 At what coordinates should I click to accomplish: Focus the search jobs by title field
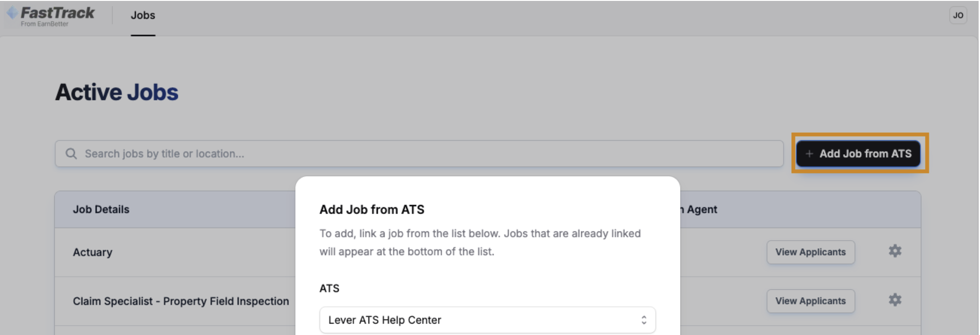tap(419, 154)
